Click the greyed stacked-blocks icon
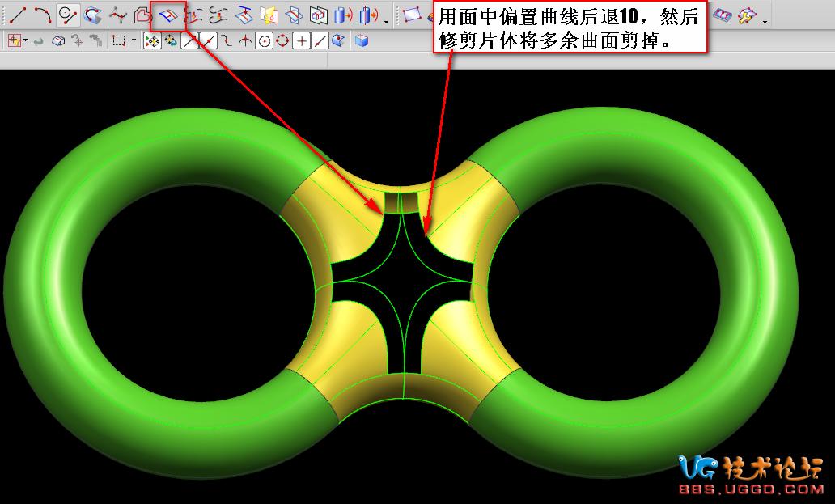 pyautogui.click(x=95, y=41)
